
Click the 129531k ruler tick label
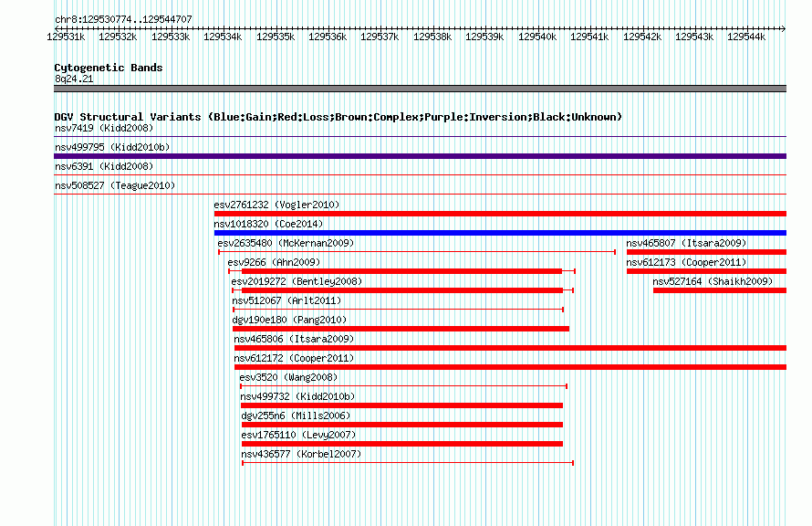tap(66, 37)
